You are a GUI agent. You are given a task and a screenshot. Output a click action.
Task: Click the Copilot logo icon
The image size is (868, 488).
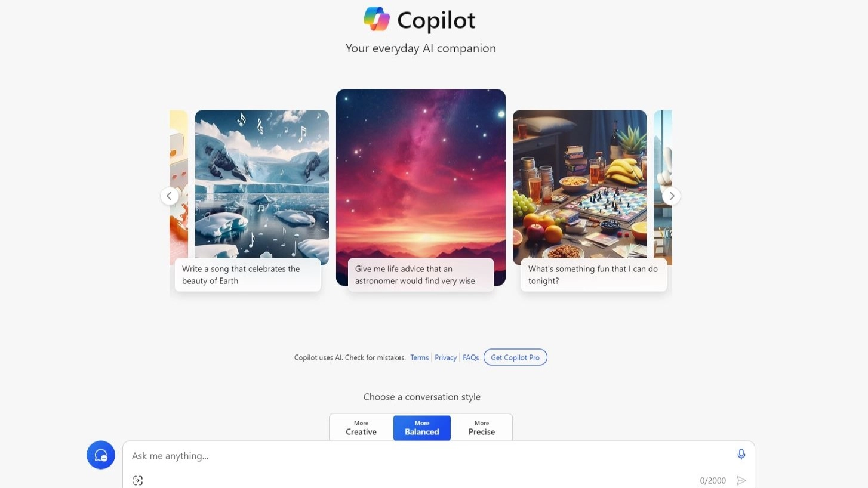377,19
